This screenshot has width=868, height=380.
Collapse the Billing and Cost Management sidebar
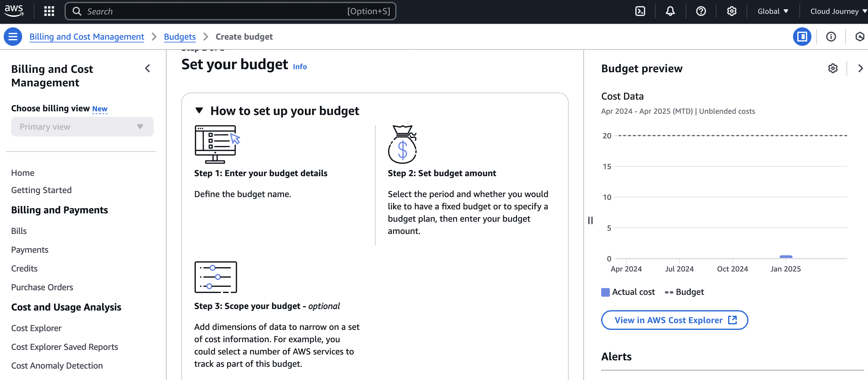click(147, 69)
